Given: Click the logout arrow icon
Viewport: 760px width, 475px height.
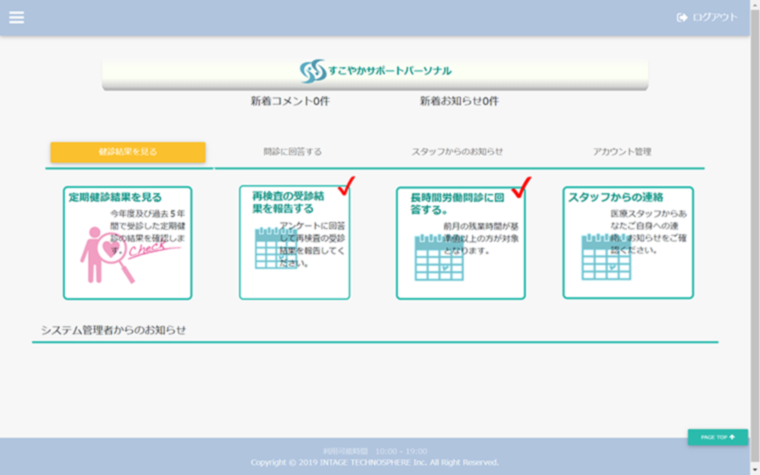Looking at the screenshot, I should tap(682, 17).
